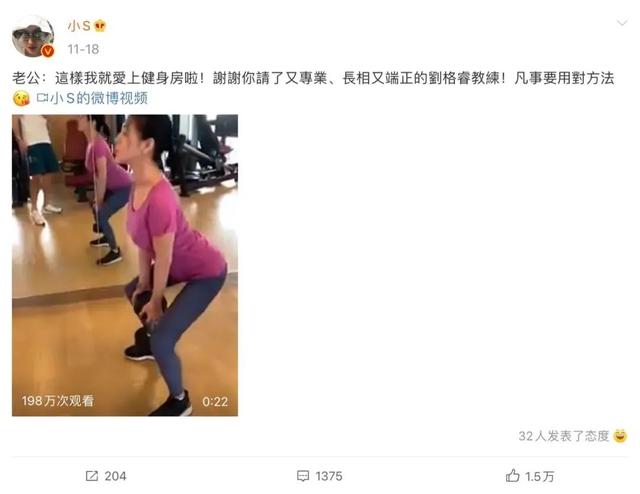
Task: Open the 11-18 post timestamp
Action: 83,49
